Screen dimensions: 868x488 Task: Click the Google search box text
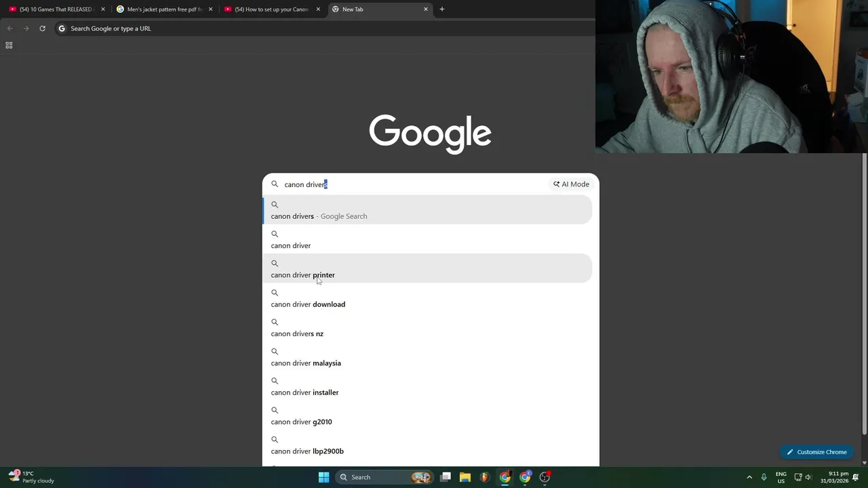[x=306, y=184]
